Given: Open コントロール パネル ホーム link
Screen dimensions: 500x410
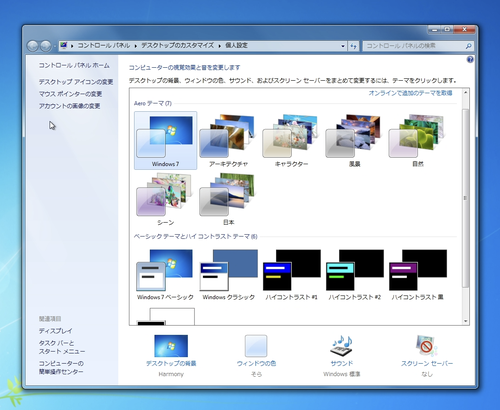Looking at the screenshot, I should [74, 65].
